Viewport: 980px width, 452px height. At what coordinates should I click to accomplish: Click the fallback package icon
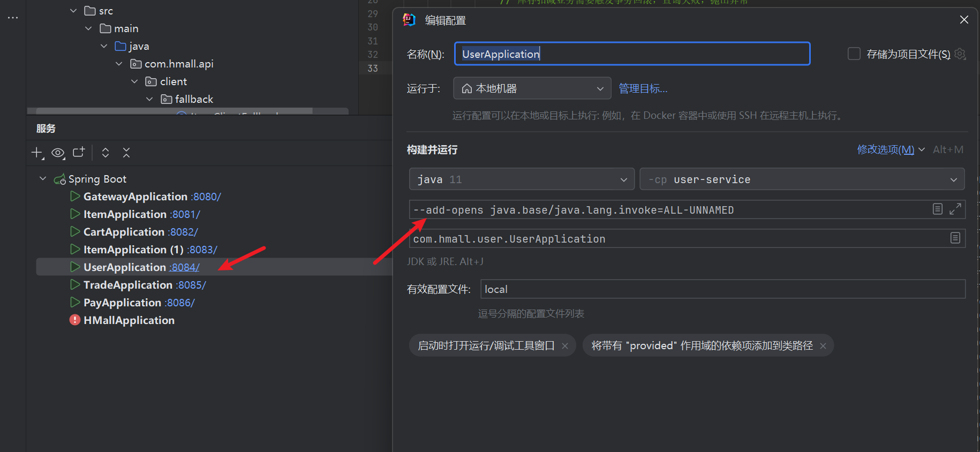click(x=167, y=99)
